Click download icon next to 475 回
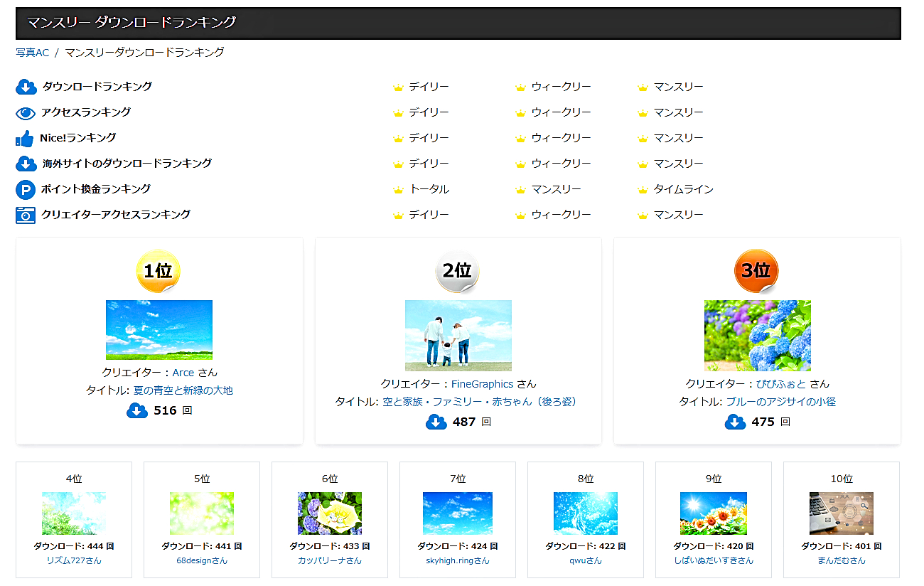The height and width of the screenshot is (586, 924). click(x=736, y=422)
